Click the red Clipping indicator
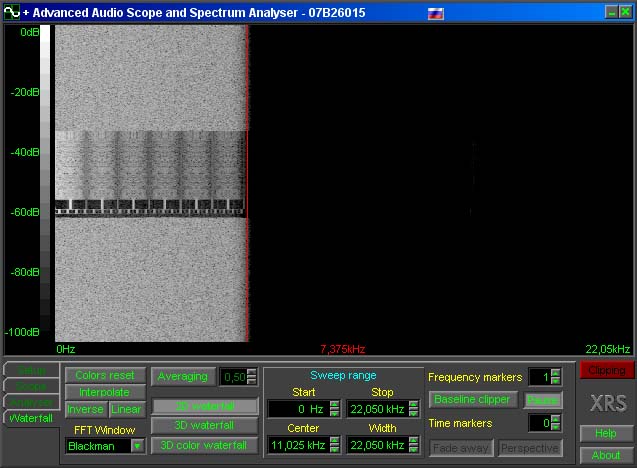637x468 pixels. pyautogui.click(x=607, y=370)
